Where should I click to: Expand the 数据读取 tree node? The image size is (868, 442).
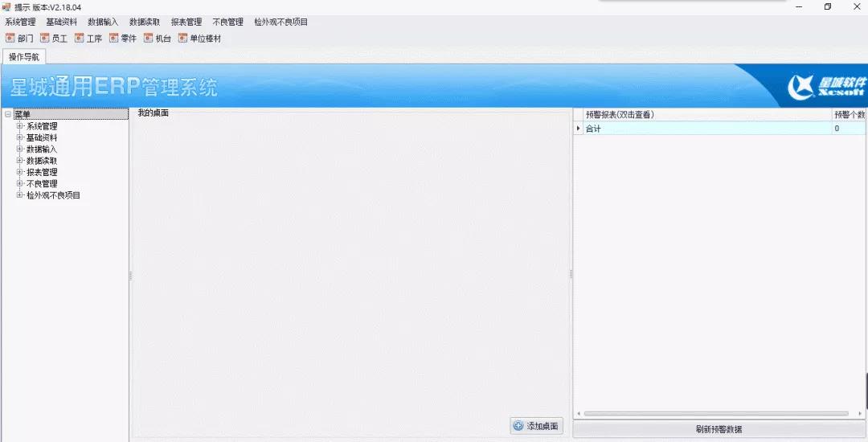click(x=19, y=161)
